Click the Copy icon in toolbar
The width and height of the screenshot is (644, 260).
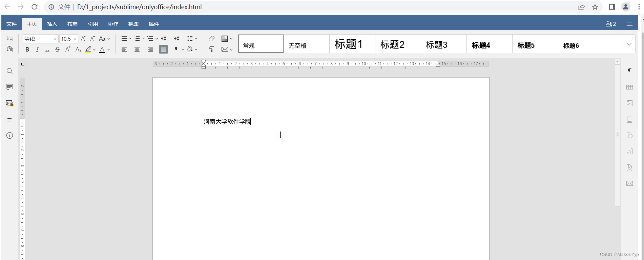pyautogui.click(x=10, y=39)
